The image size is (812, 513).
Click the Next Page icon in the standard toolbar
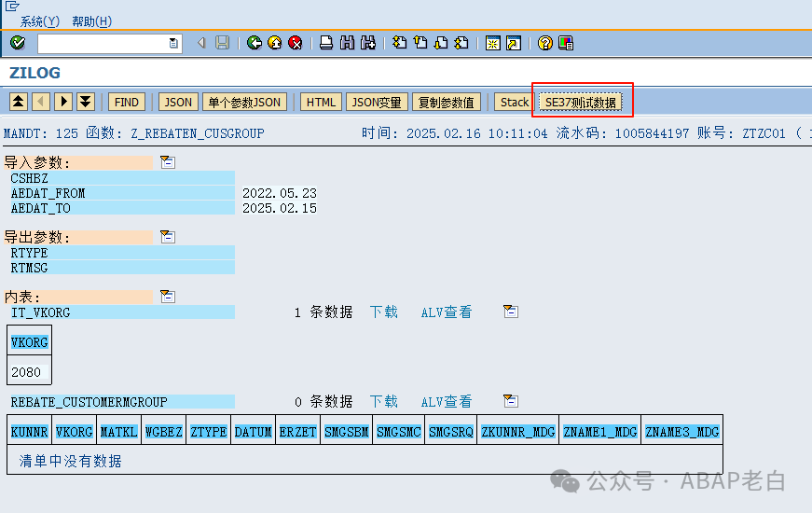(x=441, y=43)
